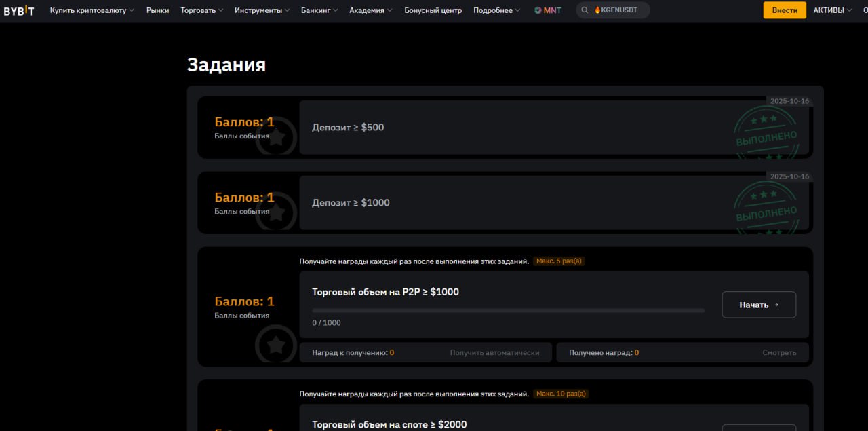This screenshot has width=868, height=431.
Task: Open Смотреть link for received rewards
Action: [x=779, y=352]
